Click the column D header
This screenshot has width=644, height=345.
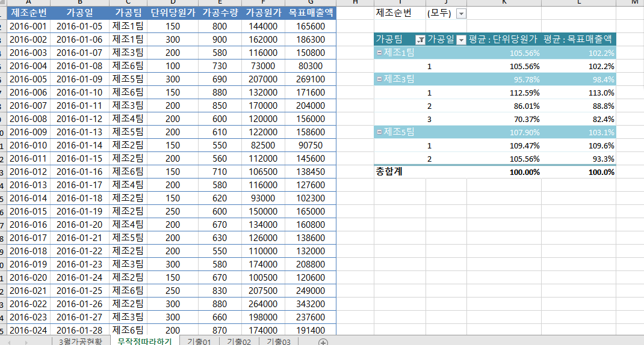tap(172, 2)
